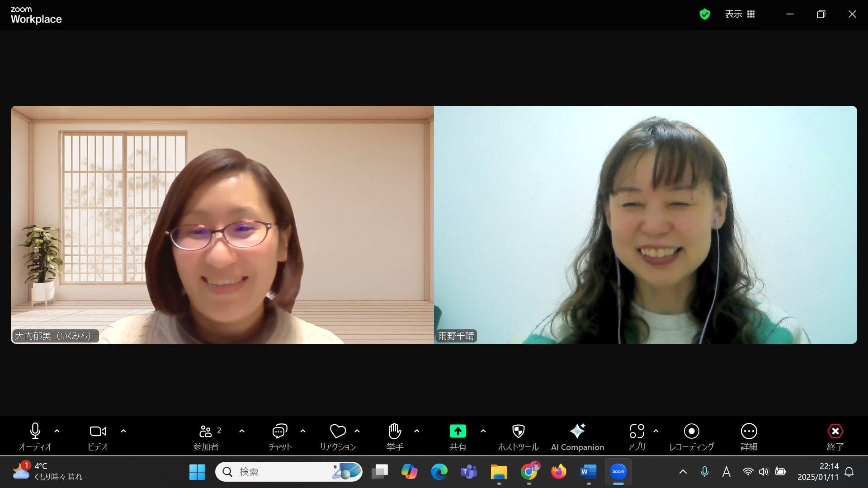The image size is (868, 488).
Task: Click the リアクション heart icon
Action: [x=338, y=432]
